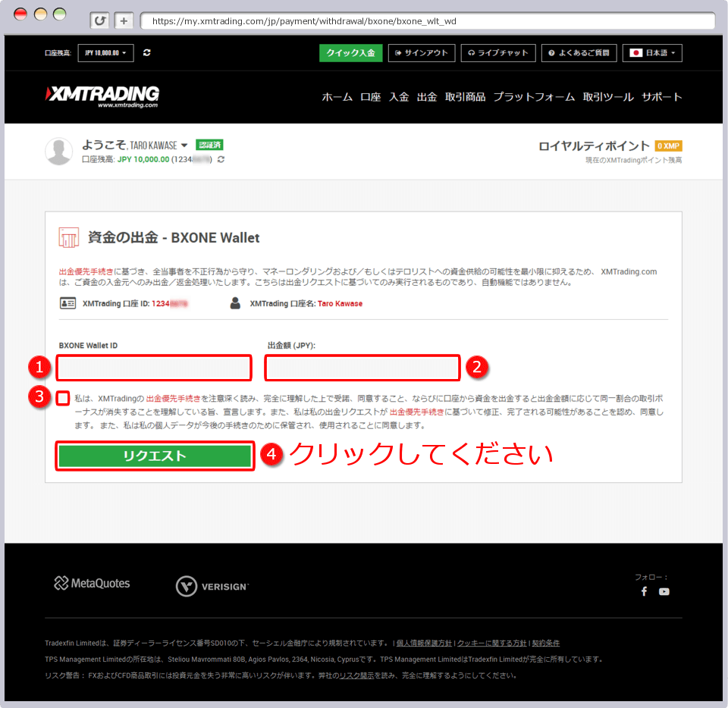728x708 pixels.
Task: Open a new browser tab with plus button
Action: point(124,20)
